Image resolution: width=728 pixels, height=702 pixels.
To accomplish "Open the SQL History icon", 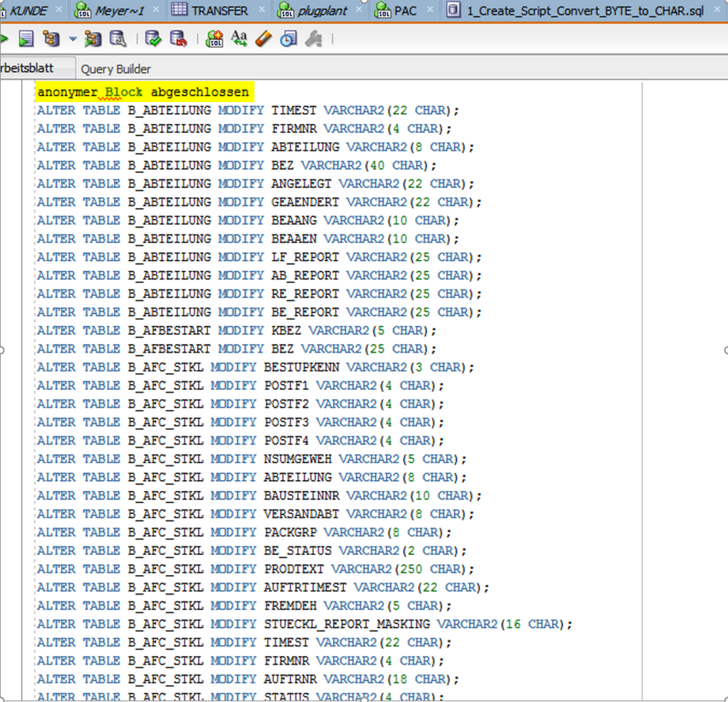I will click(x=289, y=39).
